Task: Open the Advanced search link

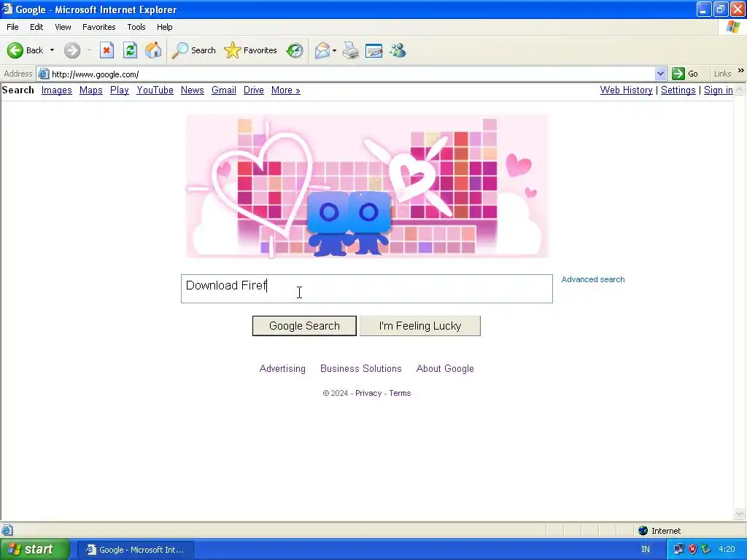Action: pyautogui.click(x=592, y=279)
